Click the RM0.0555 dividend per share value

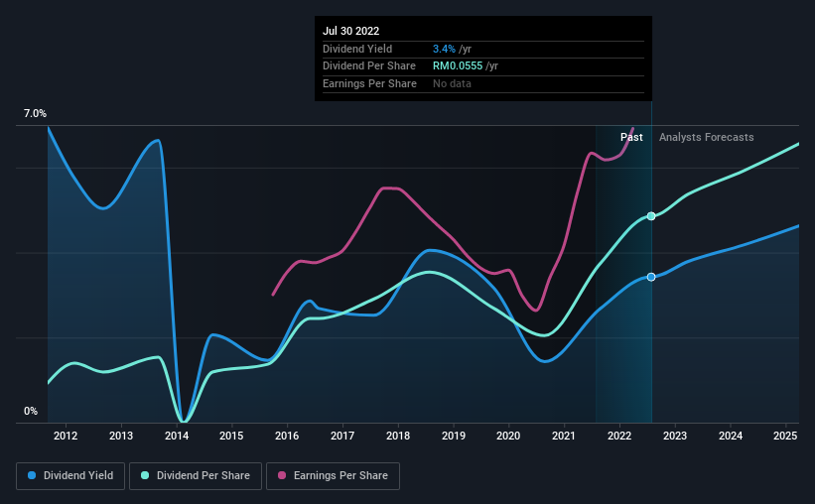click(458, 66)
